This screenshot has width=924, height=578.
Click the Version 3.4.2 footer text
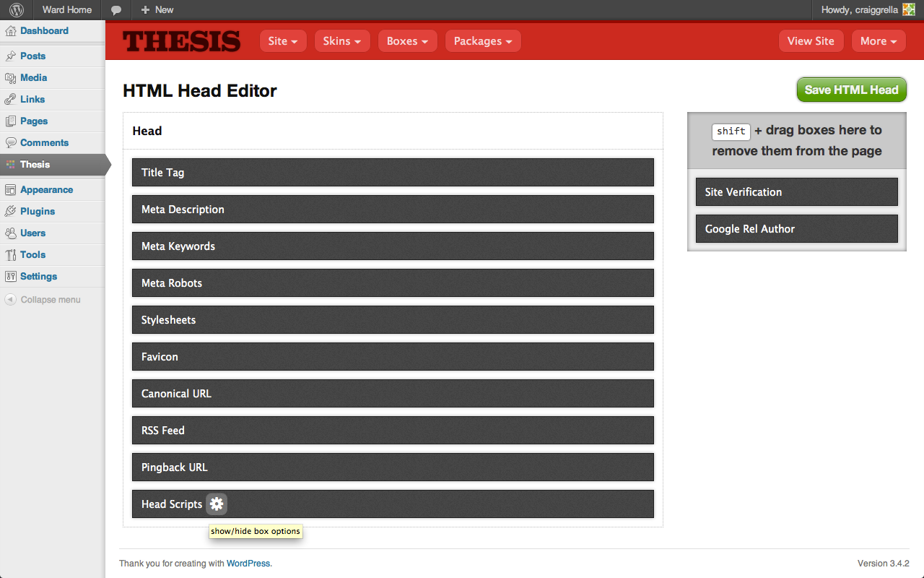click(883, 564)
